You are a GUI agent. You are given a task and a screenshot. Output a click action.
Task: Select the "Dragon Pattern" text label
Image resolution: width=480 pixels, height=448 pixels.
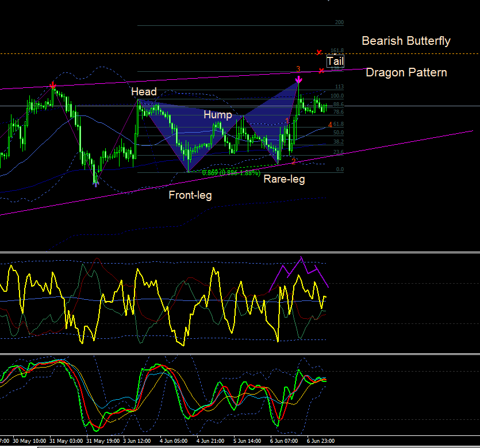pyautogui.click(x=406, y=72)
